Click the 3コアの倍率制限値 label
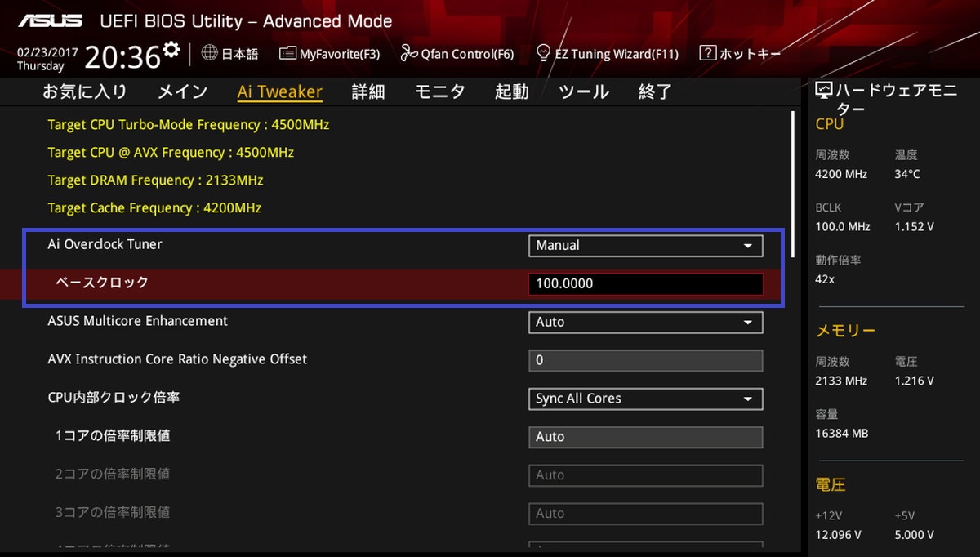 click(x=113, y=512)
